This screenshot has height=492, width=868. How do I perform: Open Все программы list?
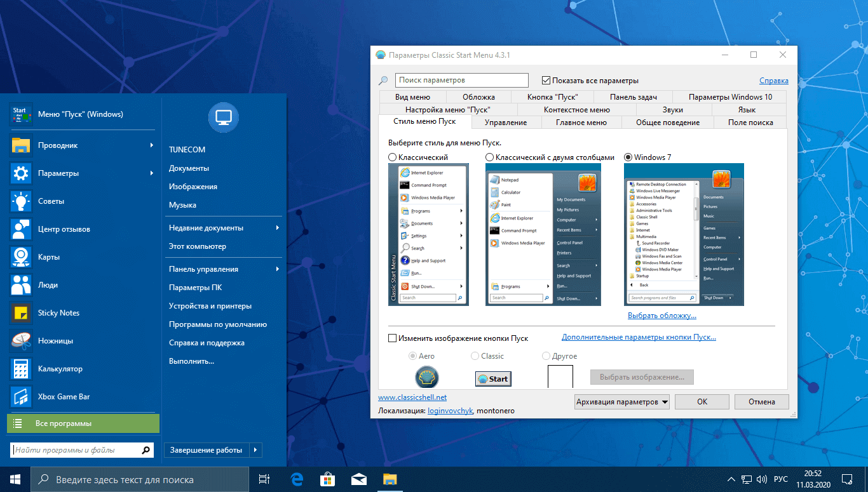pyautogui.click(x=83, y=423)
